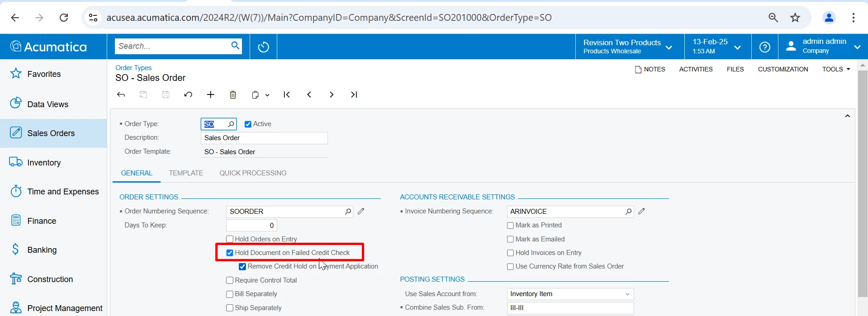Go back with the browser back arrow
The height and width of the screenshot is (316, 868).
pos(15,18)
